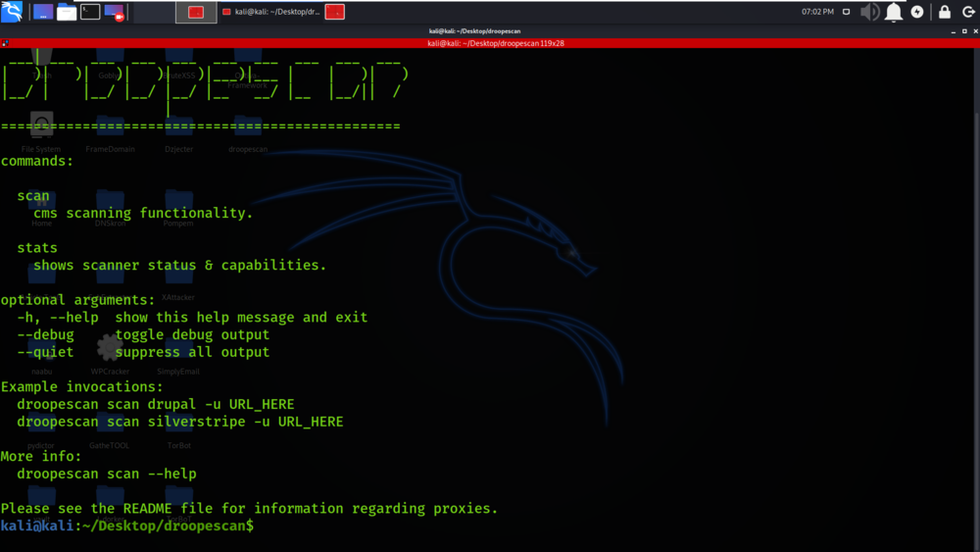Click the log out icon
The image size is (980, 552).
pyautogui.click(x=968, y=12)
